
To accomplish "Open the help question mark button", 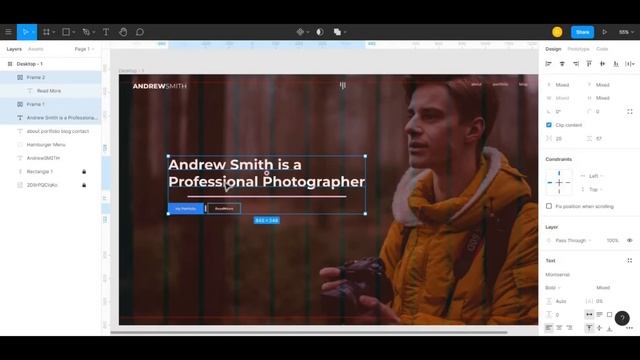I will 622,318.
